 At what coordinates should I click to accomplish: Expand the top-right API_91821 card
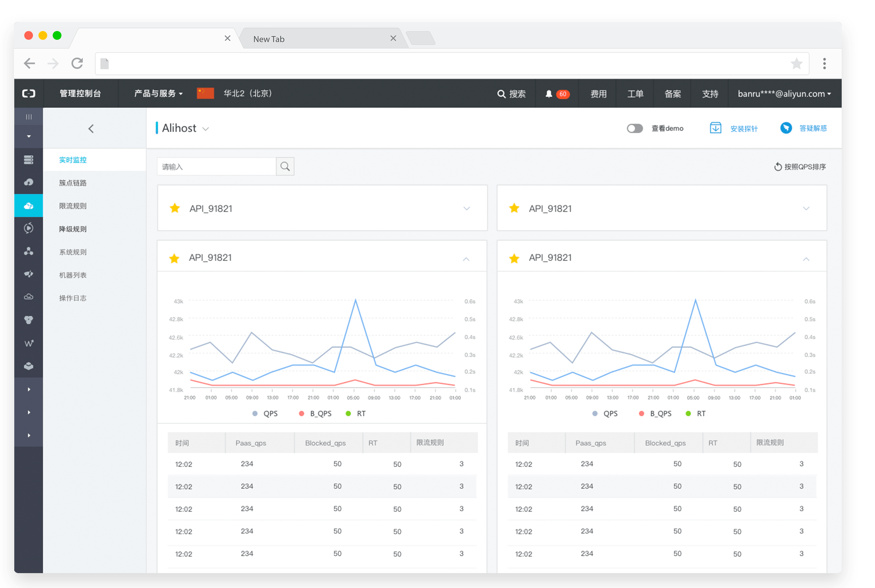(806, 209)
